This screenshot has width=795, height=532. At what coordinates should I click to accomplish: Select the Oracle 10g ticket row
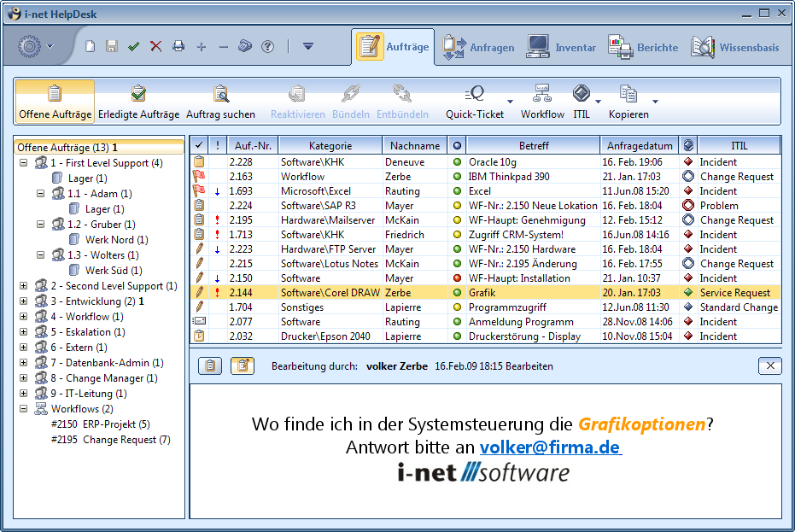coord(486,161)
